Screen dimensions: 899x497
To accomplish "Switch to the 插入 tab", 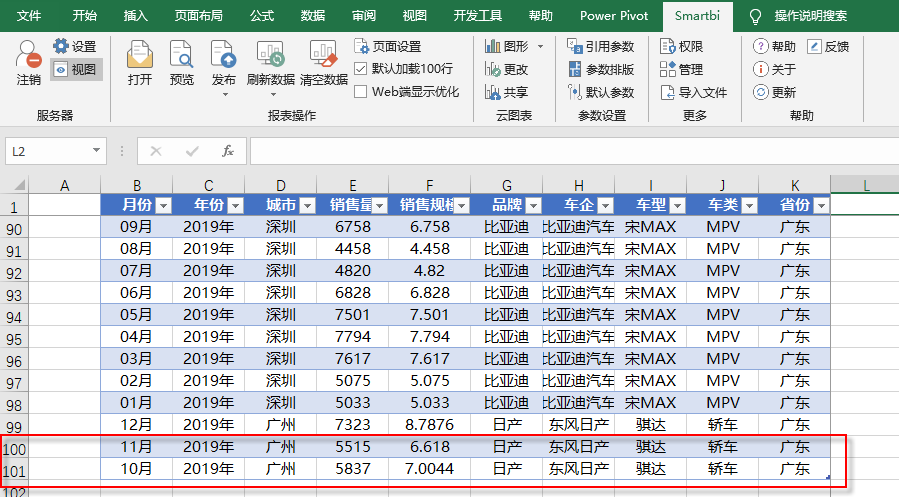I will (x=135, y=15).
